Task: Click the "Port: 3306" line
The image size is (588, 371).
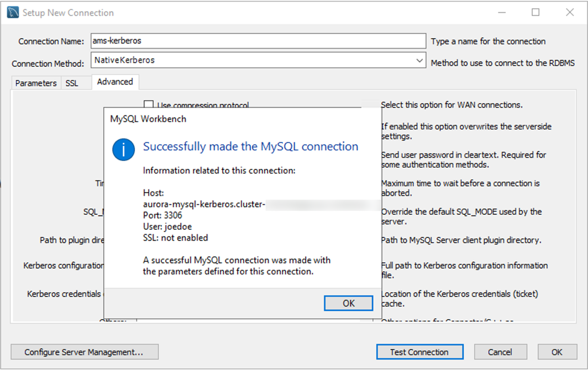Action: coord(162,215)
